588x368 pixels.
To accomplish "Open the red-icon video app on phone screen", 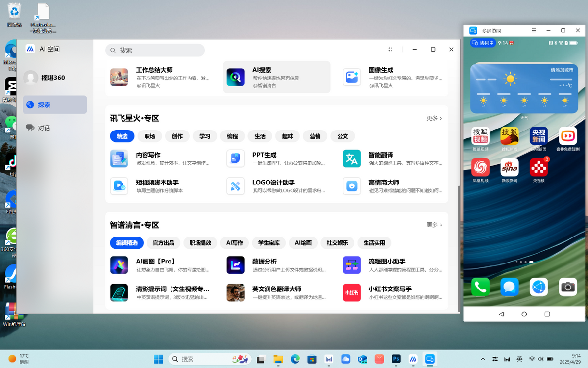I will (568, 136).
